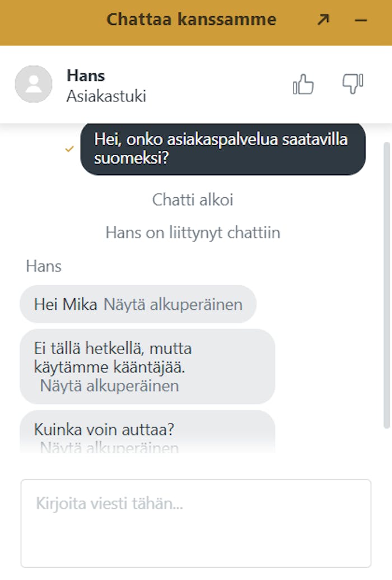392x580 pixels.
Task: Click the "Asiakastuki" role label
Action: click(106, 96)
